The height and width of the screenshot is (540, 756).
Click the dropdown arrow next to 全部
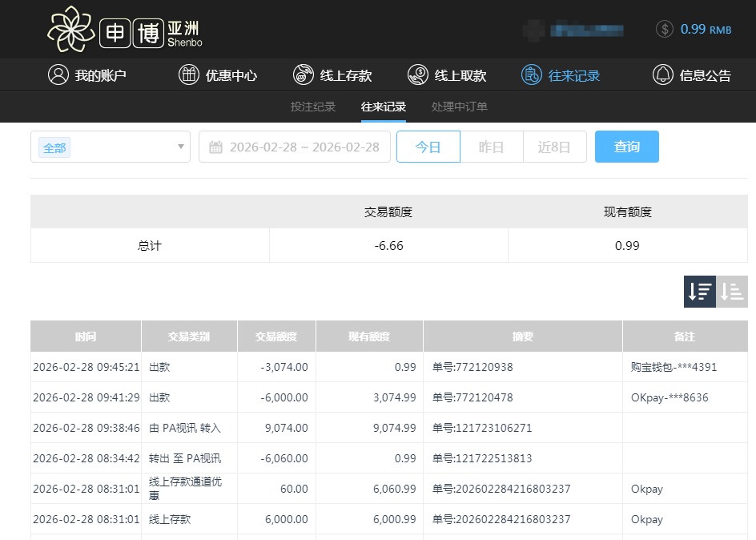pos(180,146)
